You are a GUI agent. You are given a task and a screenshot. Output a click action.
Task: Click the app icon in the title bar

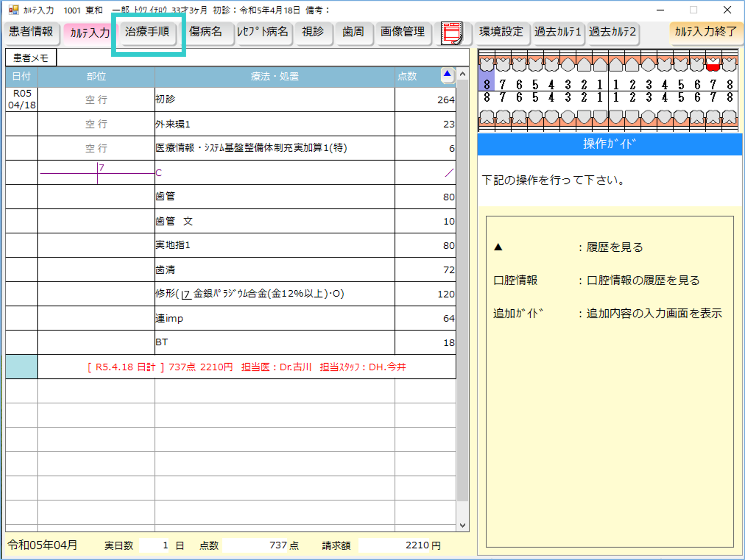(14, 10)
